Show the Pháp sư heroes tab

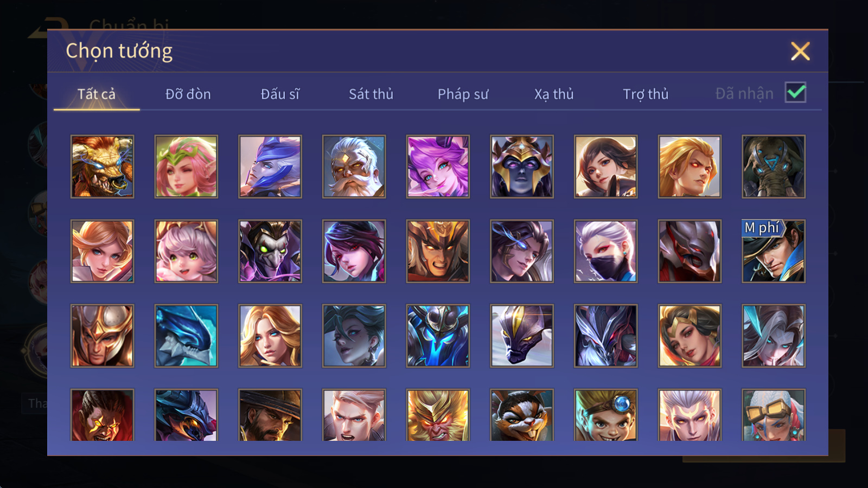tap(463, 94)
